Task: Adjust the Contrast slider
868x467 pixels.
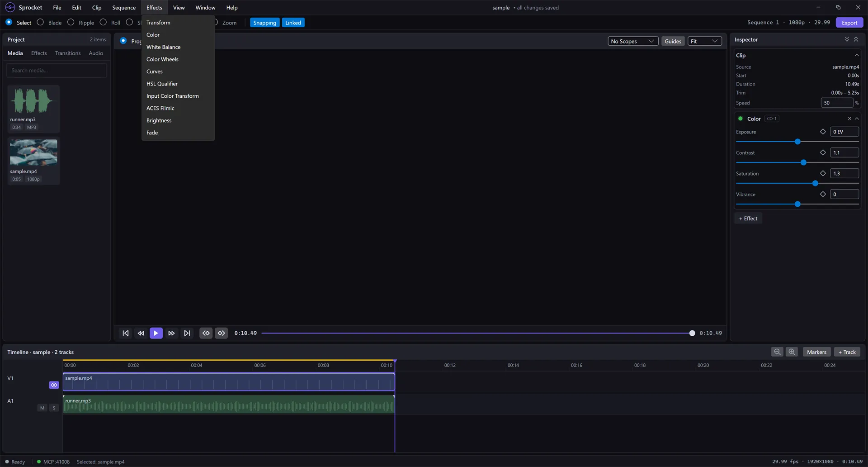Action: (x=797, y=162)
